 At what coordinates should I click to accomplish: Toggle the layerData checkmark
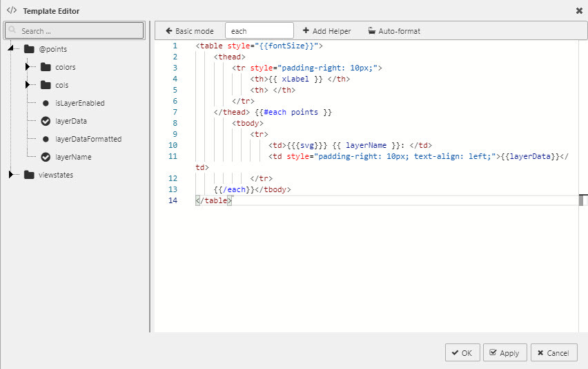coord(46,121)
